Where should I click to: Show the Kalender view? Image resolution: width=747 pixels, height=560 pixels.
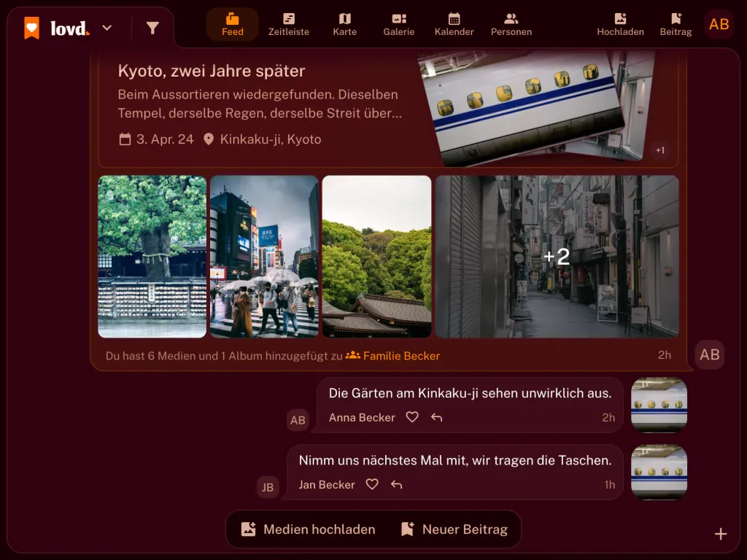[454, 25]
